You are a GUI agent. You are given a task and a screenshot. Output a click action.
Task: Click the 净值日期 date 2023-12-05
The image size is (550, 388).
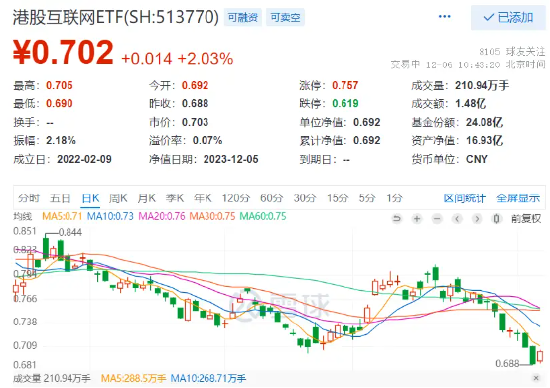pos(231,159)
